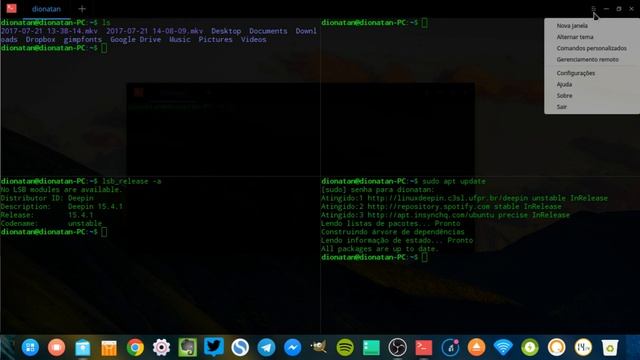Open the trash bin in the dock
This screenshot has height=360, width=640.
(x=609, y=348)
